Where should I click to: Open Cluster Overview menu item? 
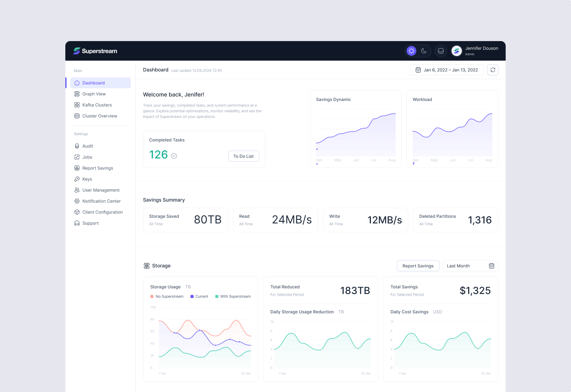(100, 116)
